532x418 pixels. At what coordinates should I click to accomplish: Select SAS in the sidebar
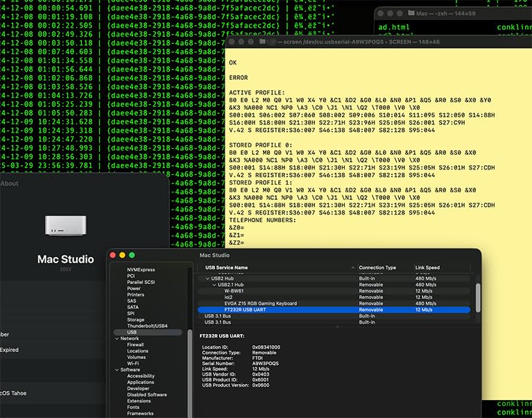(x=131, y=301)
